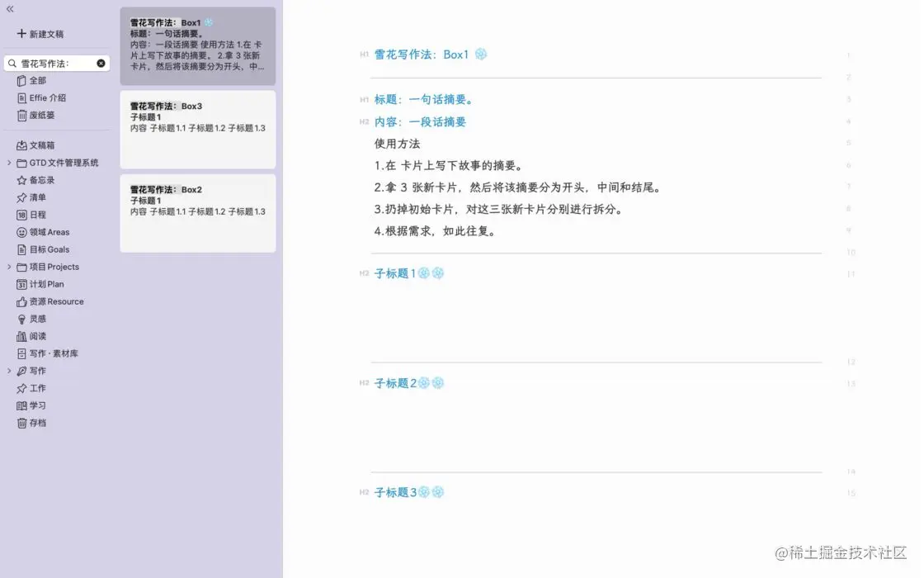
Task: Click the 学习 open-book icon
Action: [x=21, y=405]
